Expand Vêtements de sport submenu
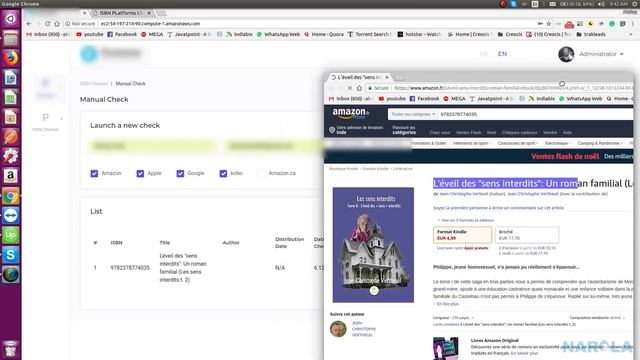The width and height of the screenshot is (640, 360). pos(471,143)
